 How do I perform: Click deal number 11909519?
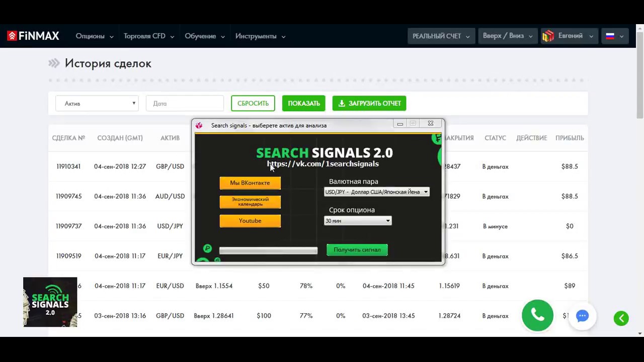tap(69, 256)
